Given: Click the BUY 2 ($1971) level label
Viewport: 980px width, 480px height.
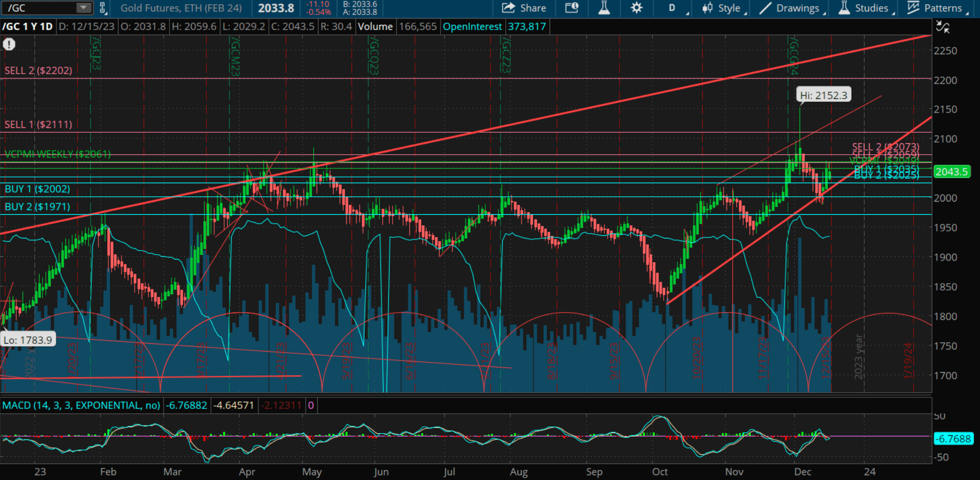Looking at the screenshot, I should click(x=37, y=207).
